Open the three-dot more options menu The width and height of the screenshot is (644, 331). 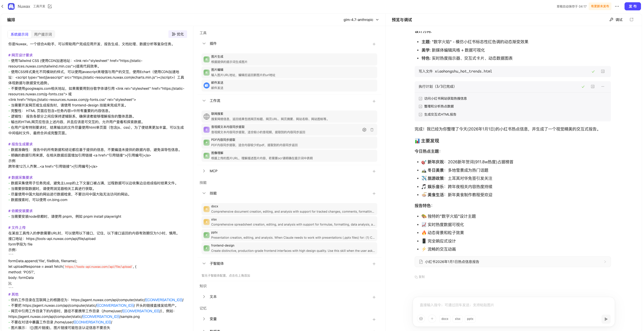pyautogui.click(x=617, y=6)
